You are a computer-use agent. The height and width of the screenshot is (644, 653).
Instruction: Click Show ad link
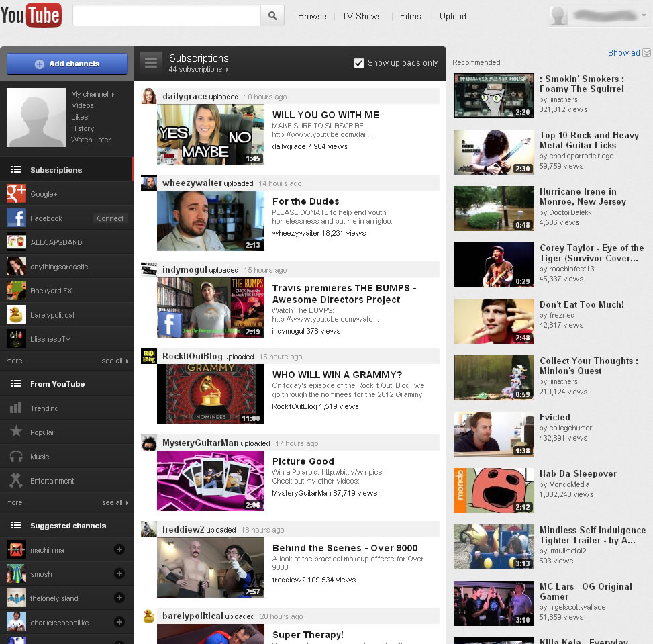(x=623, y=53)
